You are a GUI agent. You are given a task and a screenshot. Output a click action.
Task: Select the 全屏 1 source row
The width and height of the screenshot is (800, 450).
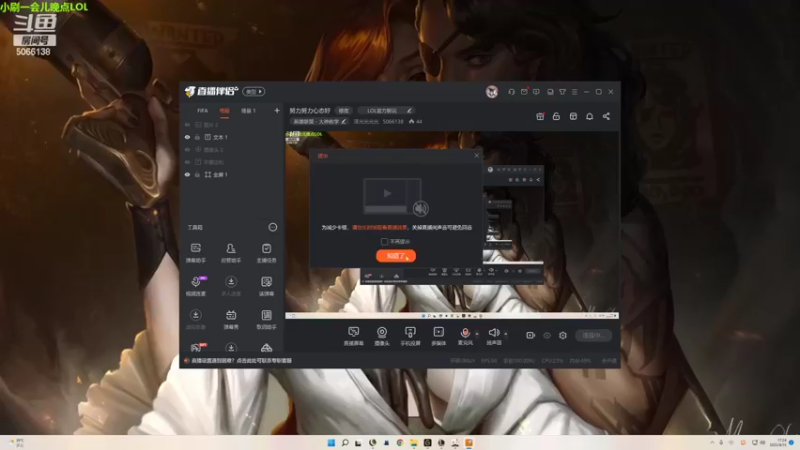pyautogui.click(x=232, y=174)
